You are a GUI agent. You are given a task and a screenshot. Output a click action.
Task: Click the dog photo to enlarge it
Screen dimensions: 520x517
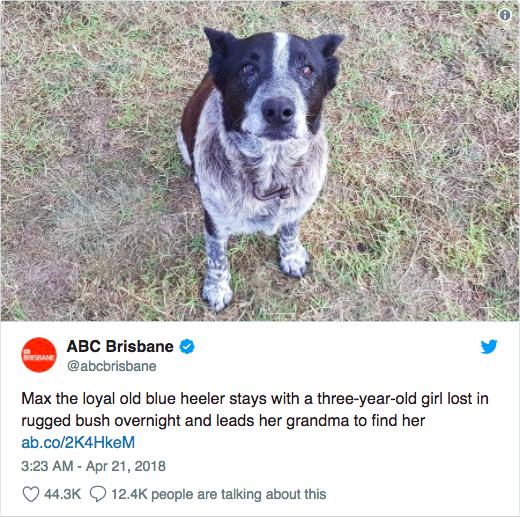coord(260,161)
